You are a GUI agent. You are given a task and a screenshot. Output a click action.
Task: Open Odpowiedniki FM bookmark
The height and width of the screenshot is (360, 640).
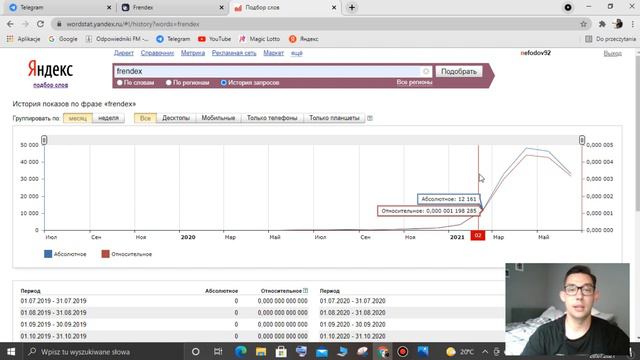click(x=117, y=39)
